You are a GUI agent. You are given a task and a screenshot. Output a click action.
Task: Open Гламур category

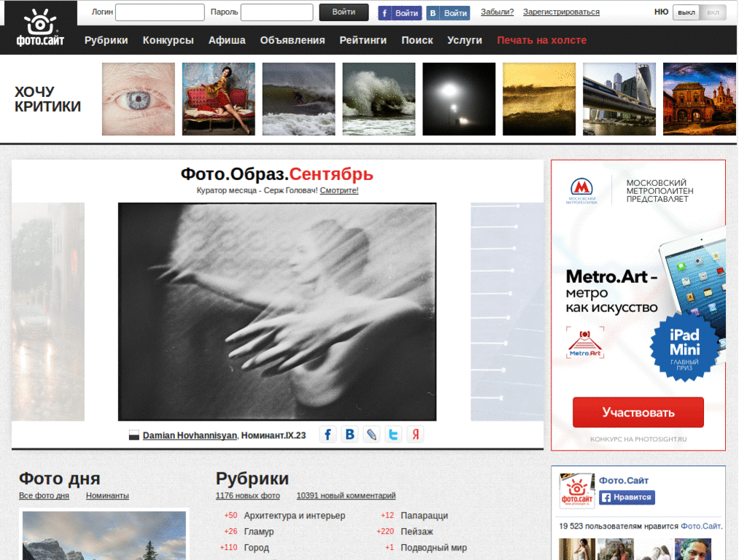(259, 532)
